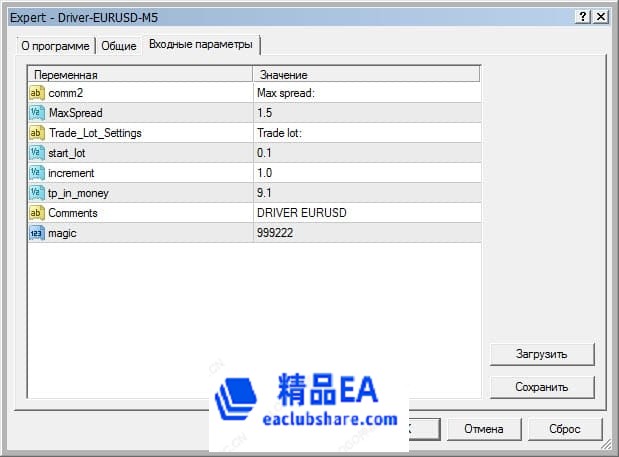Click the string icon beside Trade_Lot_Settings
Image resolution: width=619 pixels, height=457 pixels.
pos(37,133)
